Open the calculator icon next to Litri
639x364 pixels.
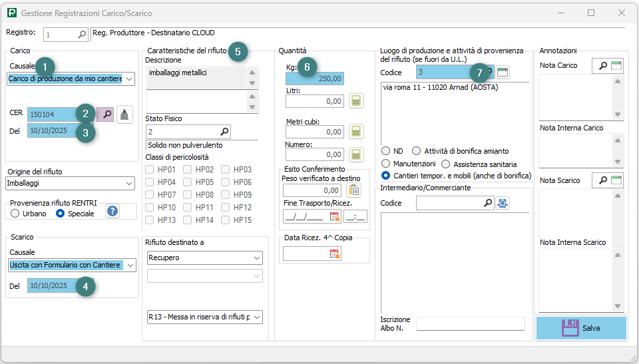coord(357,101)
